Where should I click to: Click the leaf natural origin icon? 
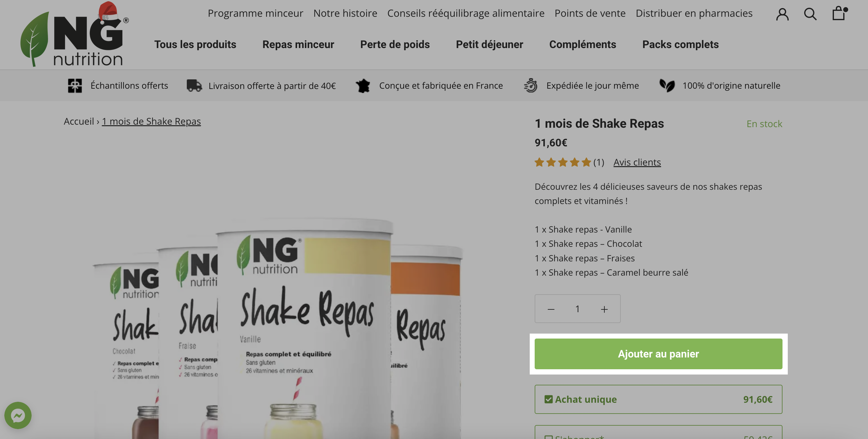click(667, 86)
